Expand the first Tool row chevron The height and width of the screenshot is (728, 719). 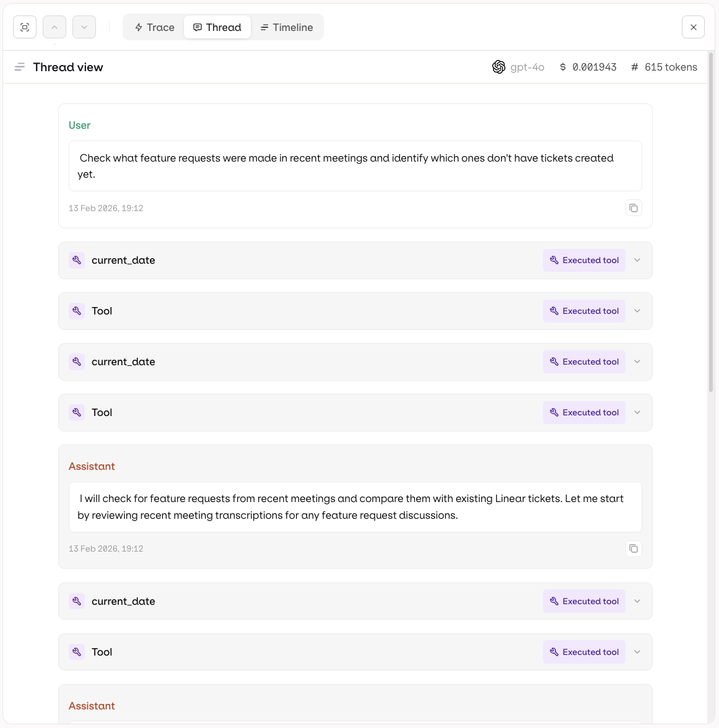click(x=637, y=311)
